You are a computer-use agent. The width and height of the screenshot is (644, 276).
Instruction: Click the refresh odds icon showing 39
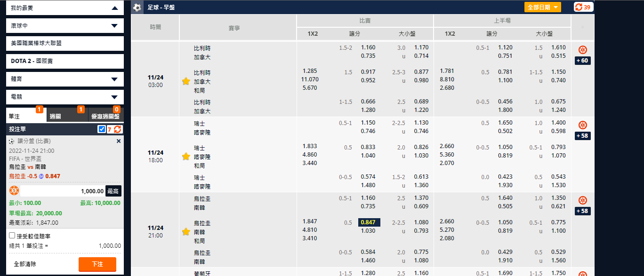pyautogui.click(x=583, y=7)
